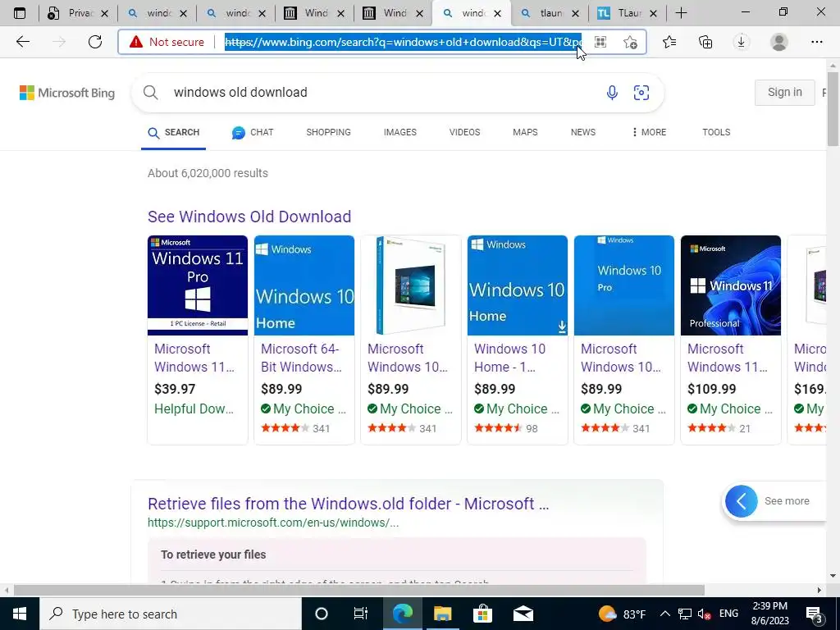
Task: Go to Microsoft Bing home logo
Action: click(x=67, y=93)
